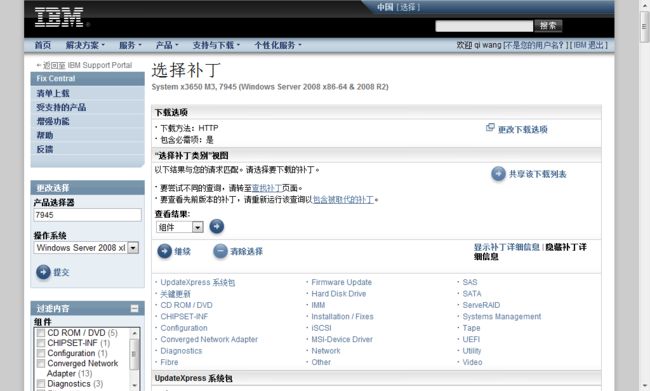Click the 搜索 button
This screenshot has height=391, width=650.
(x=548, y=26)
